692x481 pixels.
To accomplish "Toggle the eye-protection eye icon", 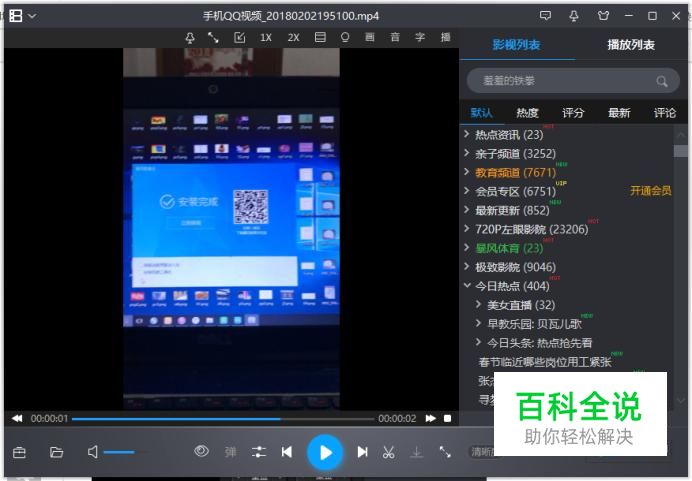I will [x=201, y=451].
